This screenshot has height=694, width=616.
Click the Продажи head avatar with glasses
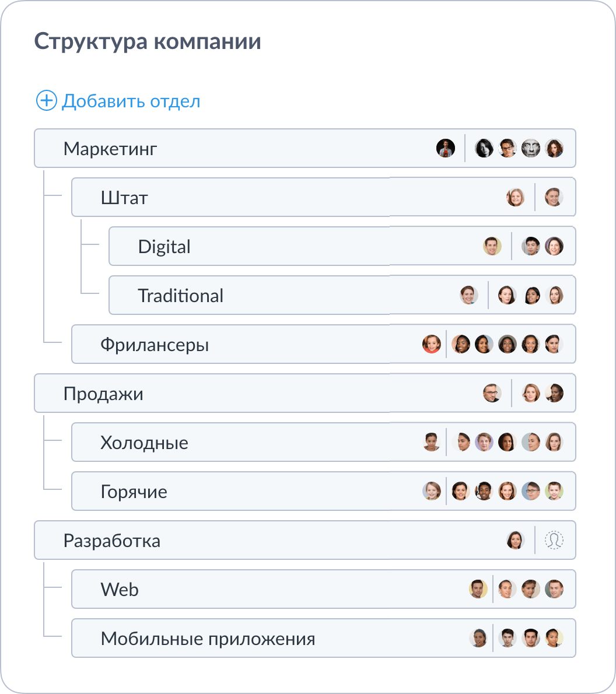point(492,393)
